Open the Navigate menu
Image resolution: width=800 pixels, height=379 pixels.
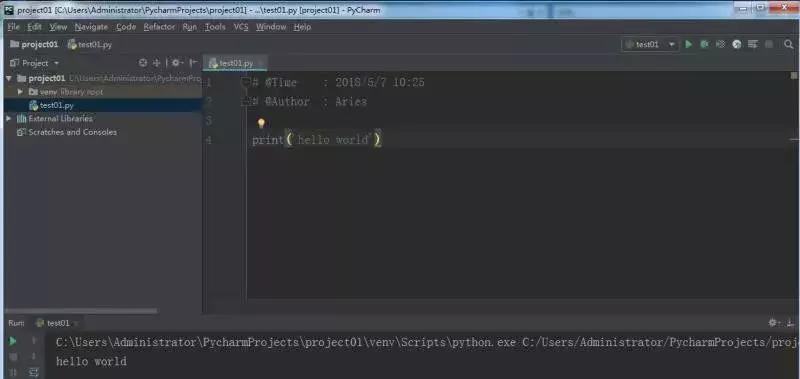(x=91, y=27)
